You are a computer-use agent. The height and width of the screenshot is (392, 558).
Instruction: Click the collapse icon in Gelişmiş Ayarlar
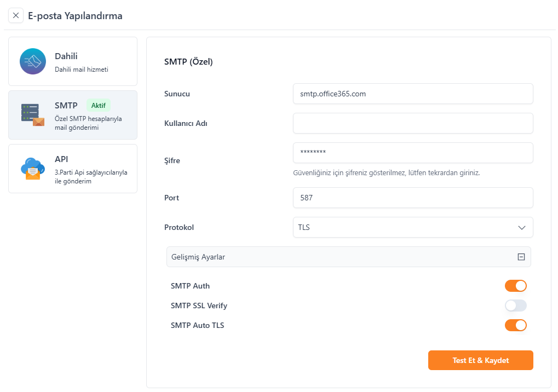click(x=521, y=257)
